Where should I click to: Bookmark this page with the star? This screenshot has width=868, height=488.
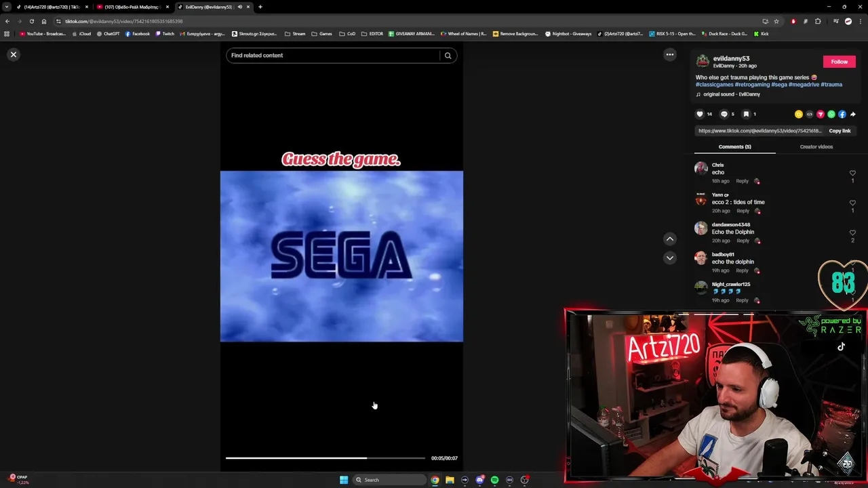776,21
